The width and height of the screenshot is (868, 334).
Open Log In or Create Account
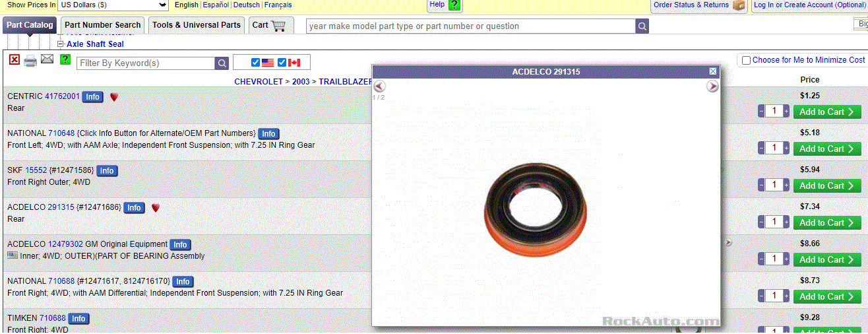click(x=810, y=5)
